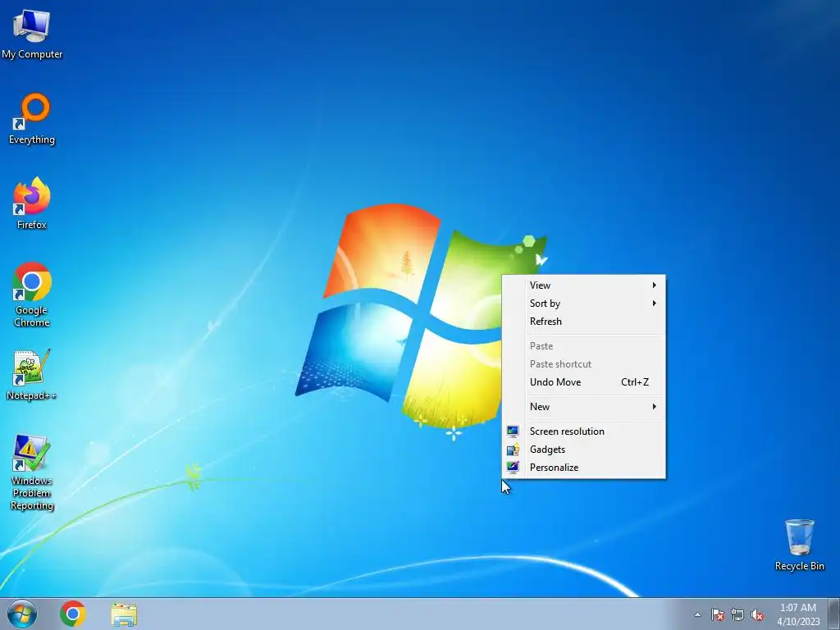Launch Chrome from the taskbar
840x630 pixels.
(73, 614)
